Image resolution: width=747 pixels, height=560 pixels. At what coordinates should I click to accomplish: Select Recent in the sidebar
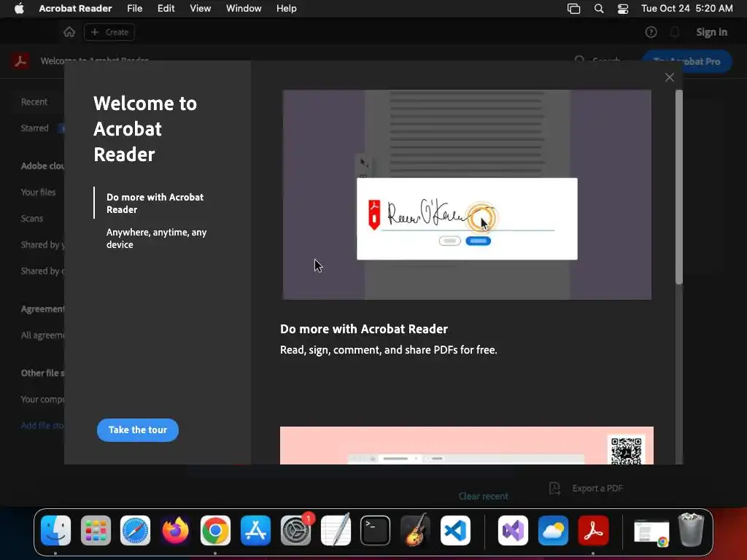coord(34,101)
